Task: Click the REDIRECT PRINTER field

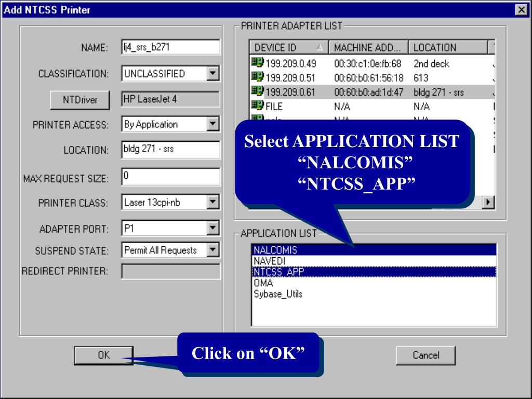Action: click(x=170, y=271)
